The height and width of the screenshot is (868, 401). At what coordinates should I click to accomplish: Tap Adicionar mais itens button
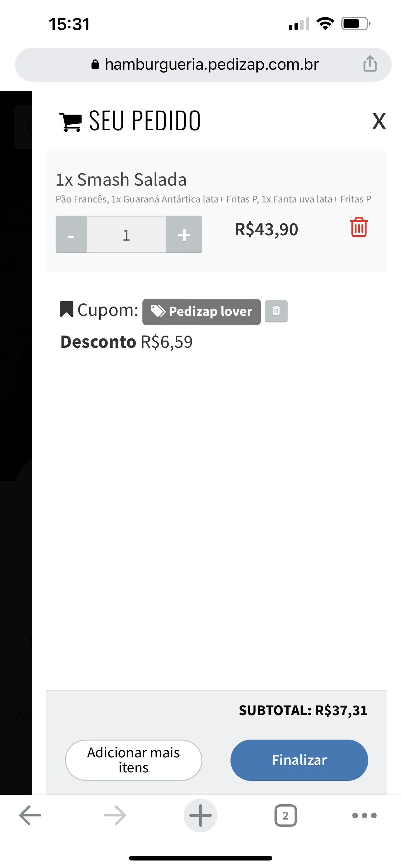[x=133, y=760]
